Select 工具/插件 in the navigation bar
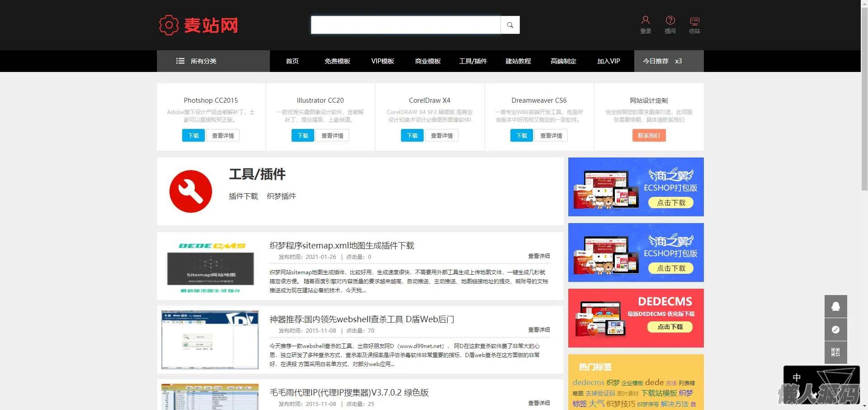The width and height of the screenshot is (868, 410). coord(473,61)
